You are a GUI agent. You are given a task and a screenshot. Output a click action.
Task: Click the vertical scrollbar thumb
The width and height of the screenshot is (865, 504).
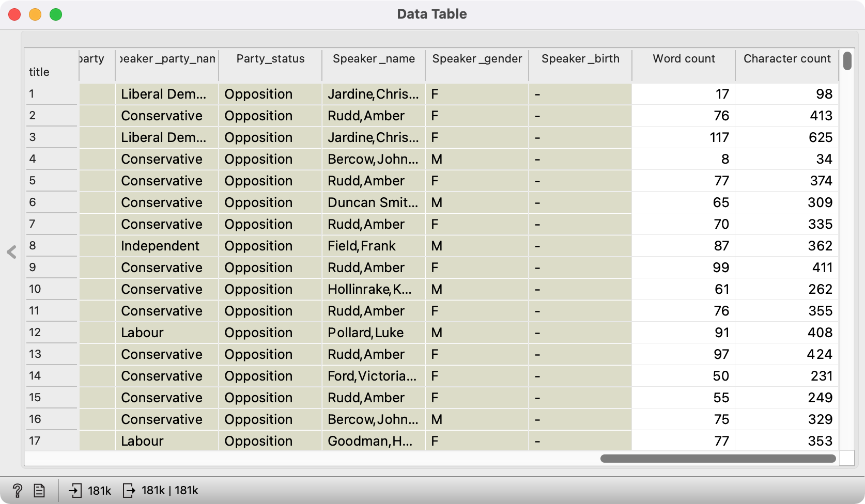click(847, 61)
